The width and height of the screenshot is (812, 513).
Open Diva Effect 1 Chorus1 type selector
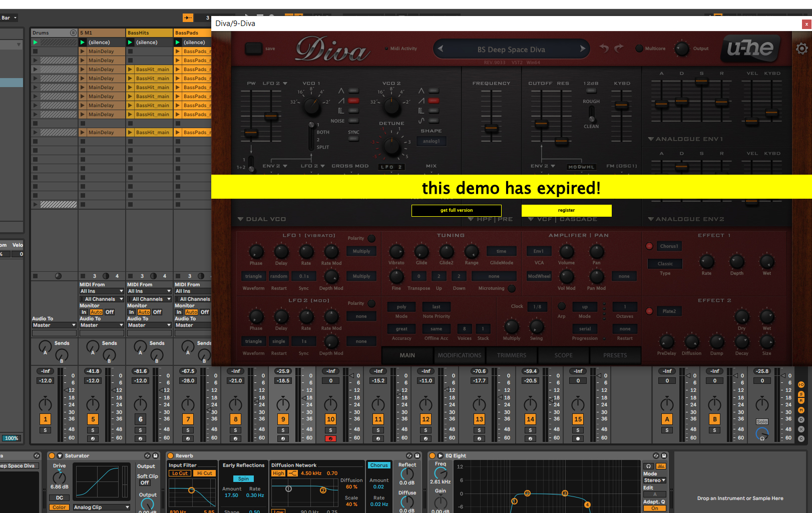669,246
